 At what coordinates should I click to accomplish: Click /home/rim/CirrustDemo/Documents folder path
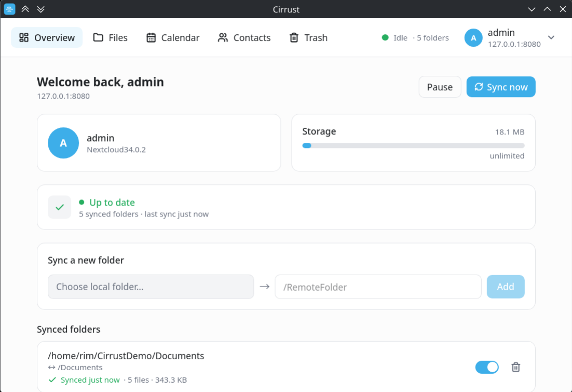pyautogui.click(x=126, y=356)
